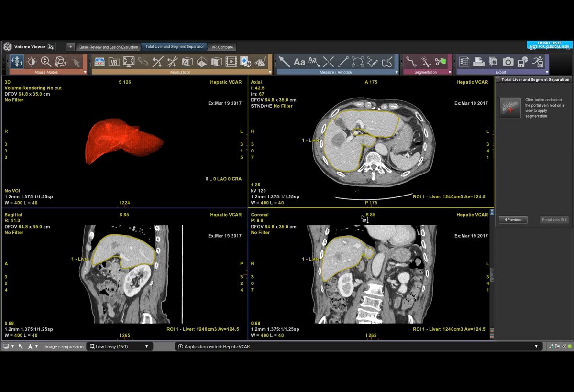Click the 'Volume Rendering No cut' text

[33, 88]
